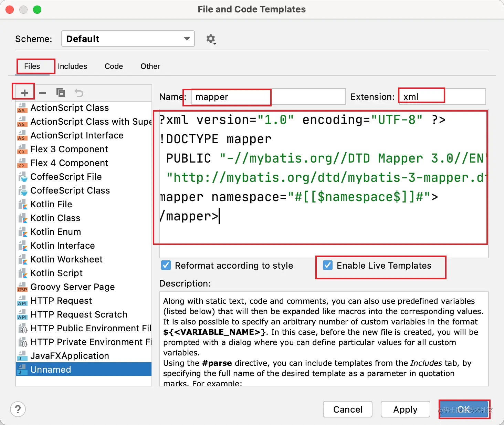Toggle Enable Live Templates checkbox

click(x=328, y=265)
